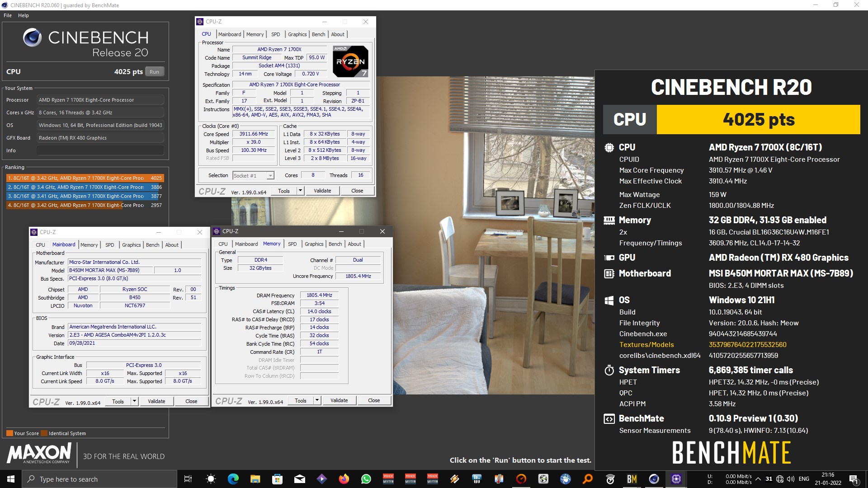This screenshot has width=868, height=488.
Task: Switch to CPU-Z via its taskbar icon
Action: click(x=676, y=479)
